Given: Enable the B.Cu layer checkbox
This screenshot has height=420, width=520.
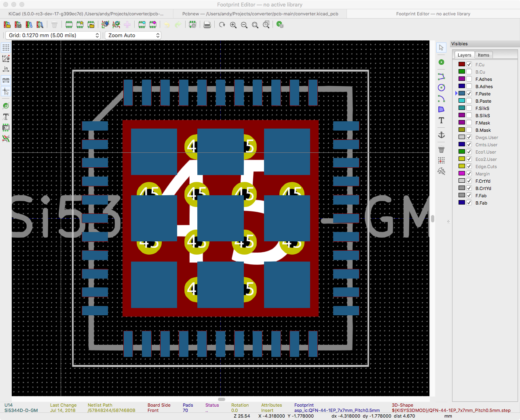Looking at the screenshot, I should [469, 72].
